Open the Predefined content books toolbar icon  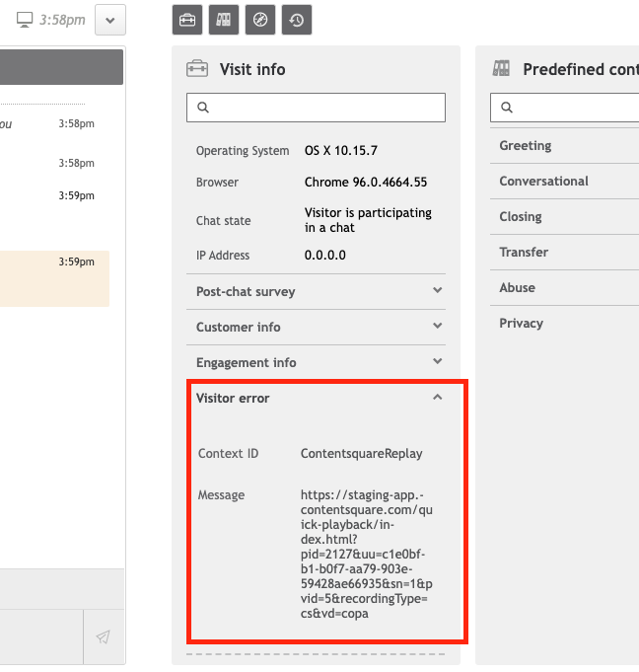(224, 20)
